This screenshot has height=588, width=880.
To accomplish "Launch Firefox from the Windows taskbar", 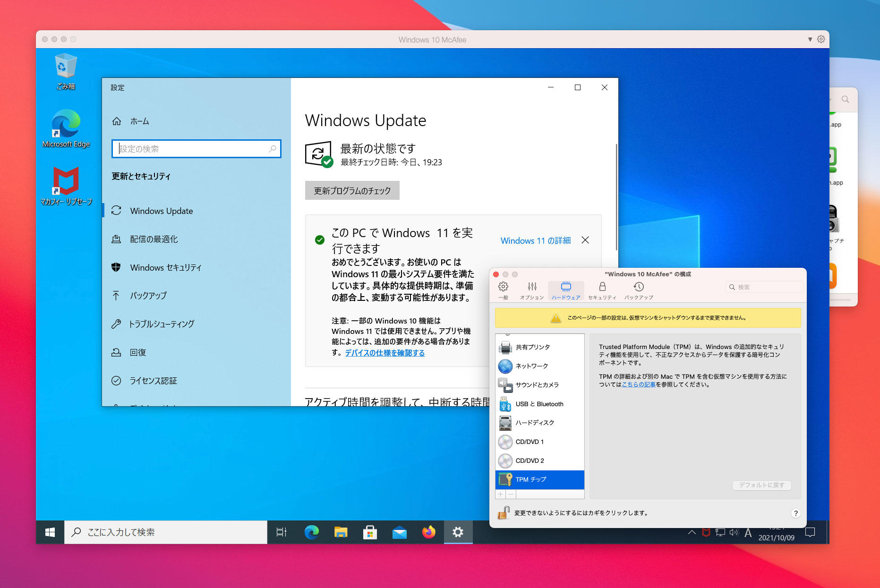I will (x=428, y=532).
